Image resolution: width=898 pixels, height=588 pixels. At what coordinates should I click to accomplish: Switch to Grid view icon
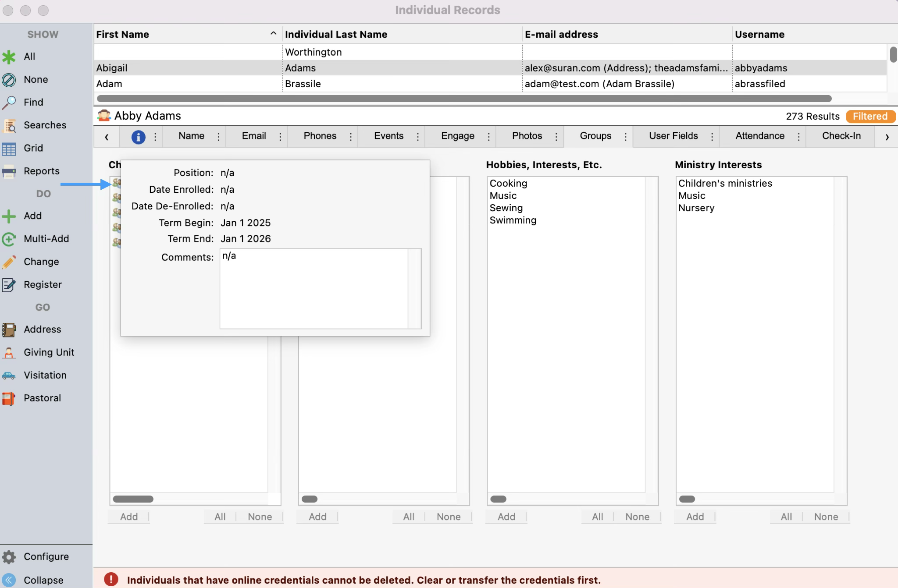click(x=9, y=149)
